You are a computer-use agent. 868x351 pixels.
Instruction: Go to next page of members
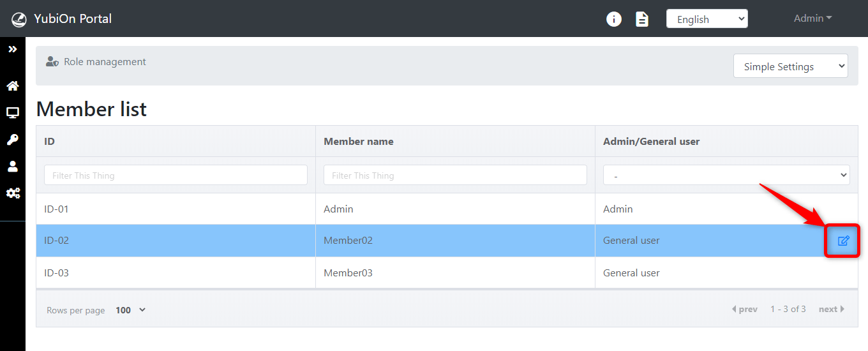pyautogui.click(x=832, y=310)
